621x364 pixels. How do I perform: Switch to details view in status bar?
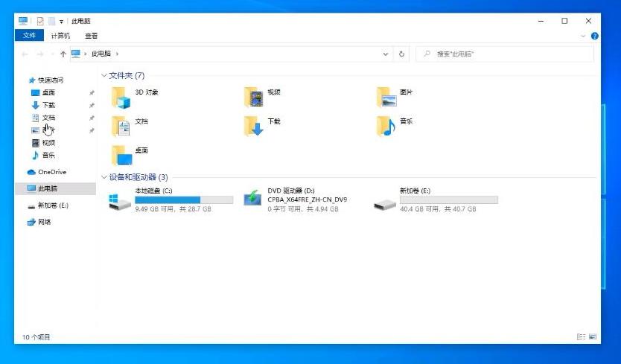click(x=581, y=337)
